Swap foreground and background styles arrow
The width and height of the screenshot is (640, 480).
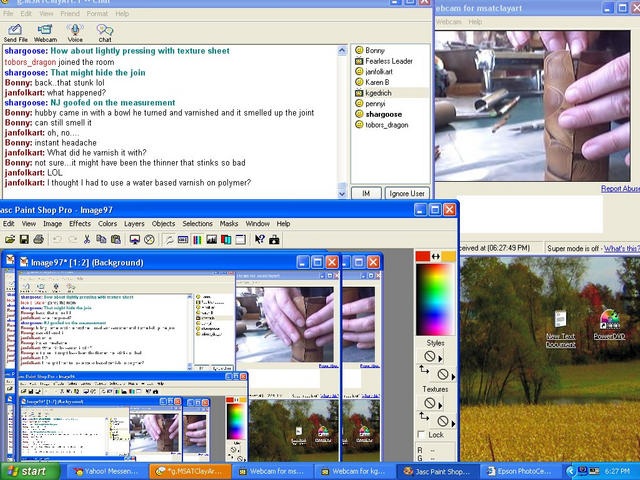424,370
